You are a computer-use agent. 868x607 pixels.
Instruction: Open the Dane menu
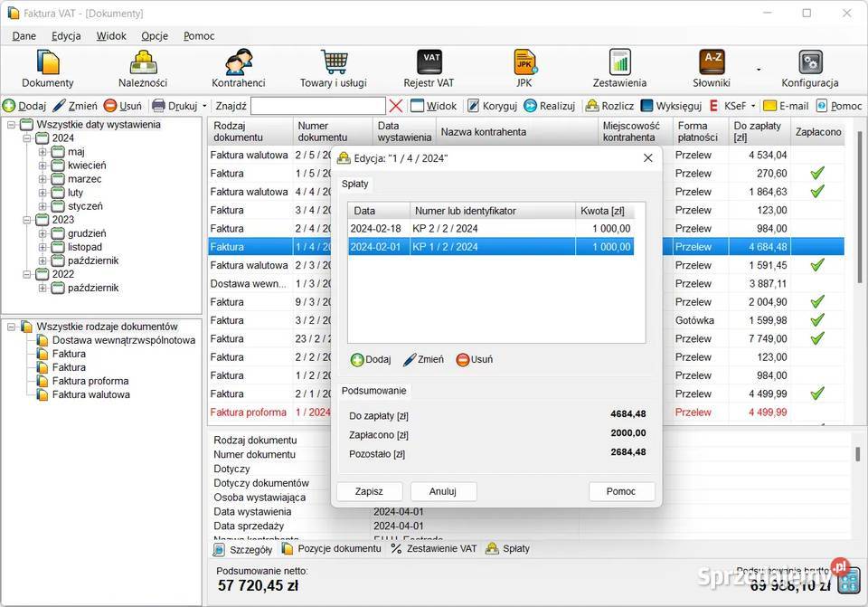[x=24, y=36]
